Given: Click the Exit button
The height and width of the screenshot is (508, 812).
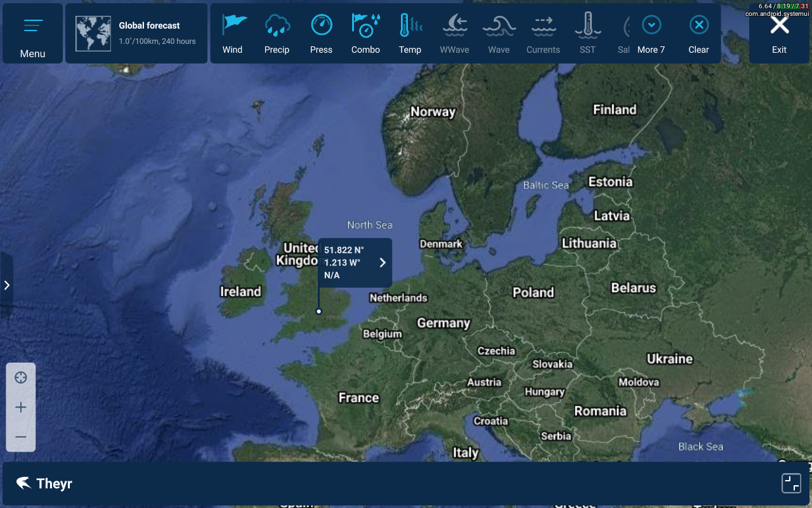Looking at the screenshot, I should (x=780, y=25).
